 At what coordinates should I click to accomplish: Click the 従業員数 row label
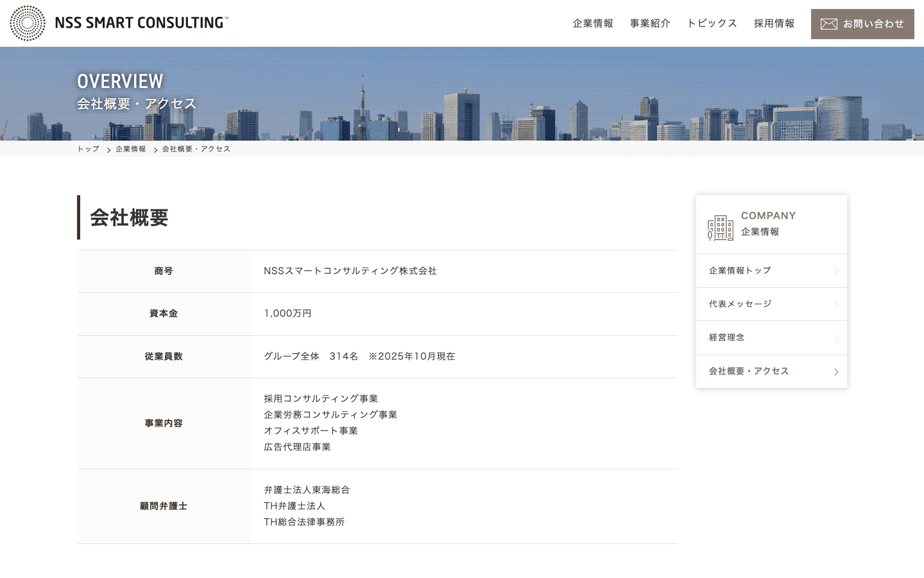click(164, 356)
